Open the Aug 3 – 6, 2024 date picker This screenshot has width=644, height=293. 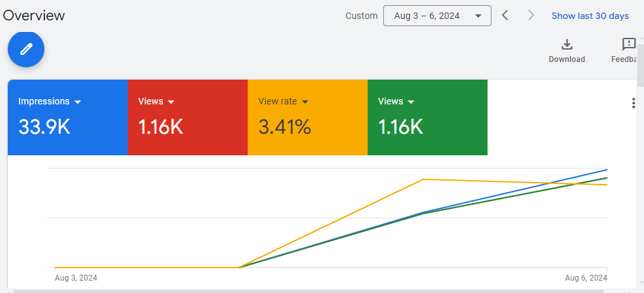point(437,16)
